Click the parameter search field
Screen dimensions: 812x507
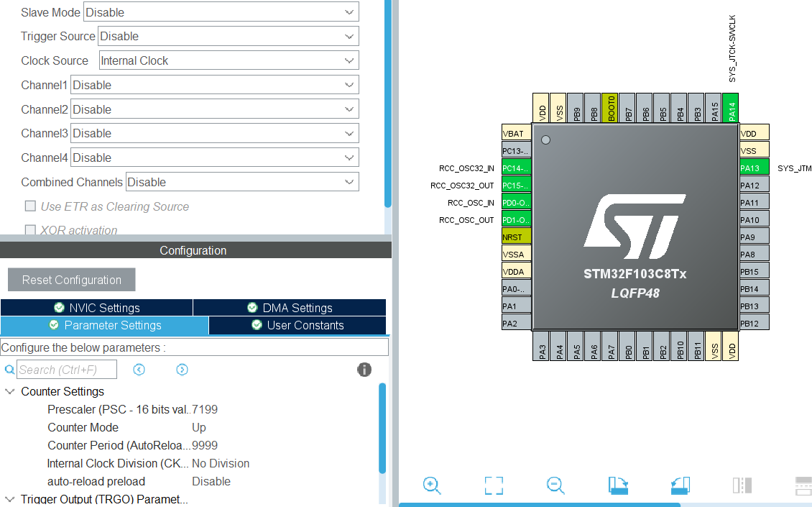pyautogui.click(x=67, y=370)
